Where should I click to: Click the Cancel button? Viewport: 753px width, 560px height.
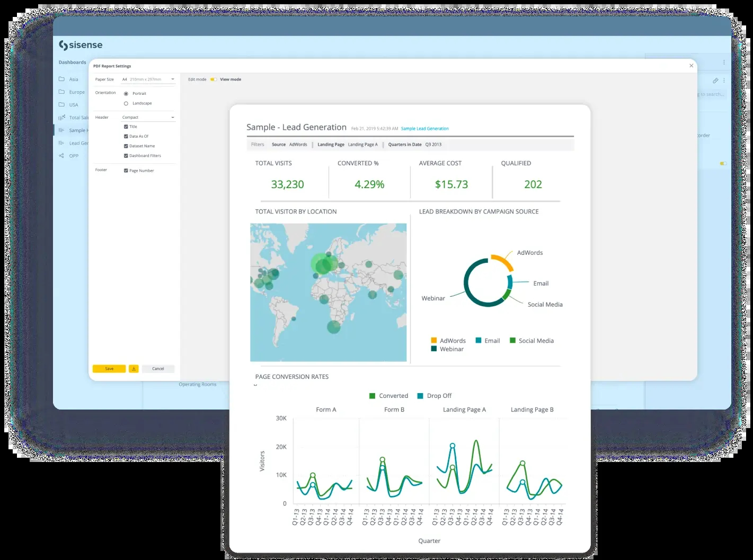coord(158,369)
